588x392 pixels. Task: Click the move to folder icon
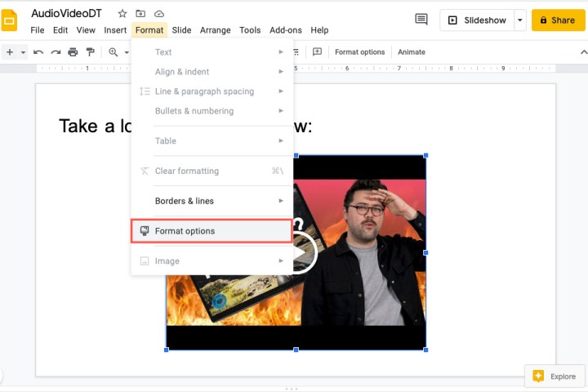point(140,14)
